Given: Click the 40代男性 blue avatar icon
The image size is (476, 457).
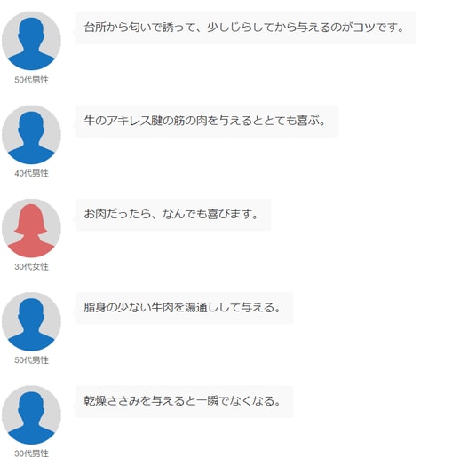Looking at the screenshot, I should [31, 134].
